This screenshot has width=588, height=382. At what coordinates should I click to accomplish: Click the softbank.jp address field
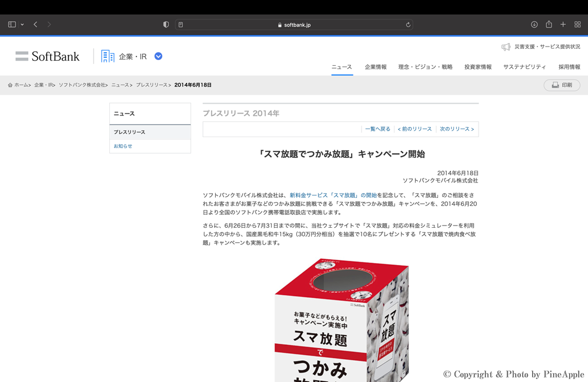click(x=294, y=25)
